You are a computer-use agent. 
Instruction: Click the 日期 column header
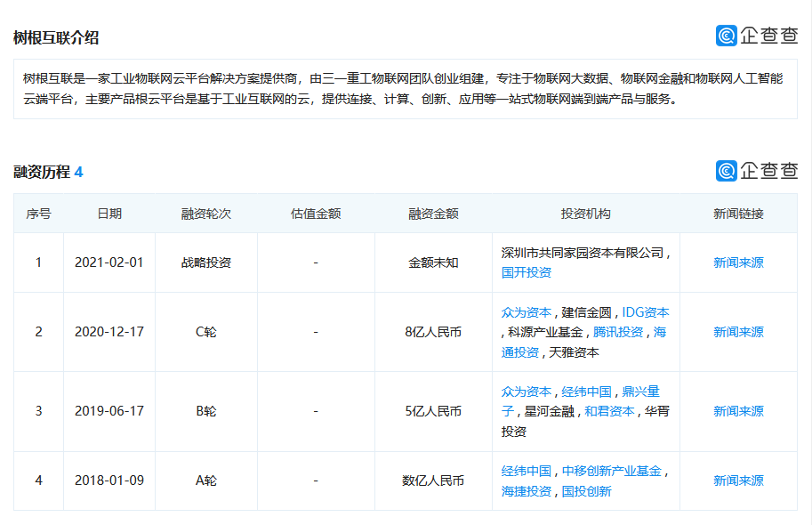coord(109,214)
